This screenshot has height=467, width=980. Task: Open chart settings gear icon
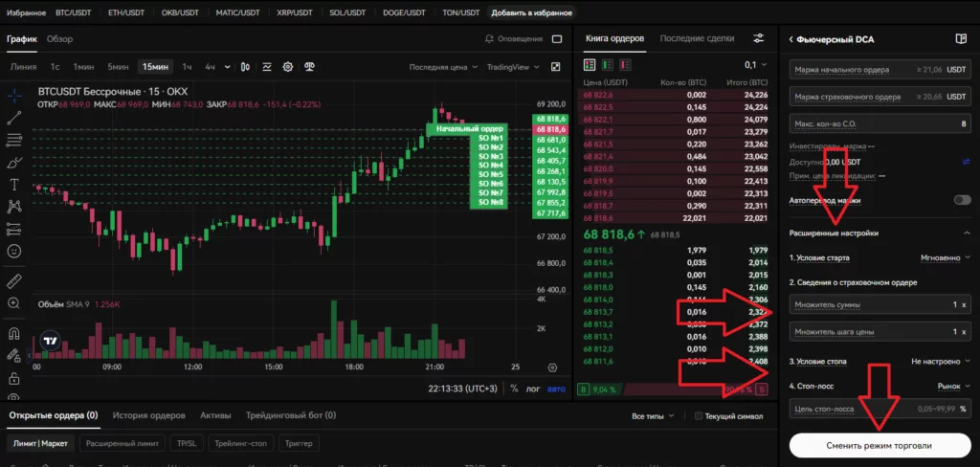pyautogui.click(x=287, y=67)
